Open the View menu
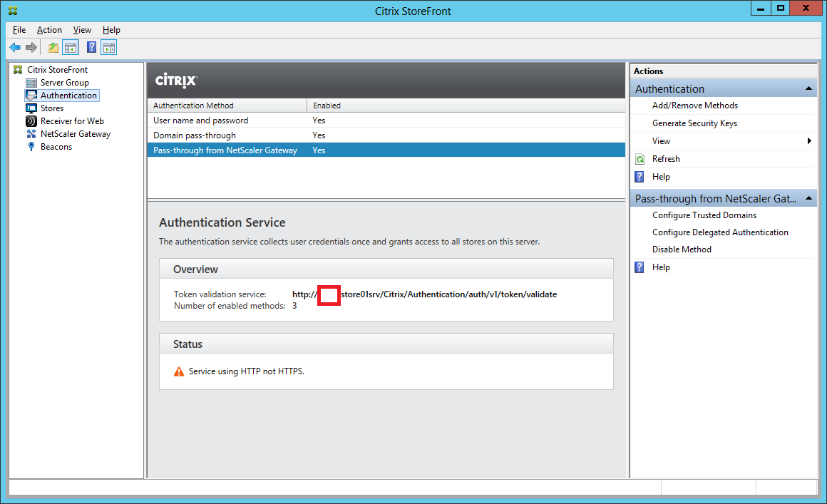This screenshot has height=504, width=827. pyautogui.click(x=82, y=30)
